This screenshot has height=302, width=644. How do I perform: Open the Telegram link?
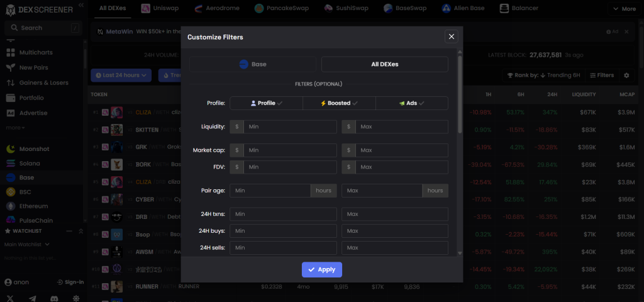click(33, 298)
